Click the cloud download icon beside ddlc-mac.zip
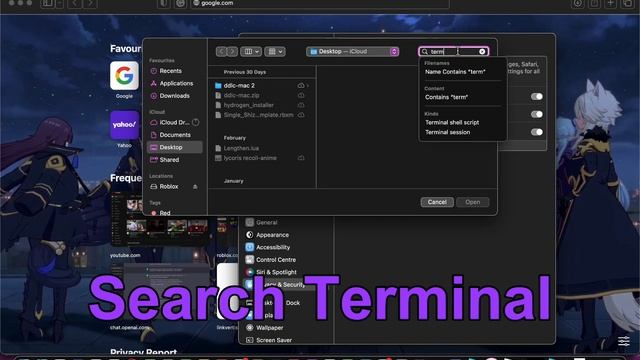This screenshot has width=640, height=360. tap(301, 95)
